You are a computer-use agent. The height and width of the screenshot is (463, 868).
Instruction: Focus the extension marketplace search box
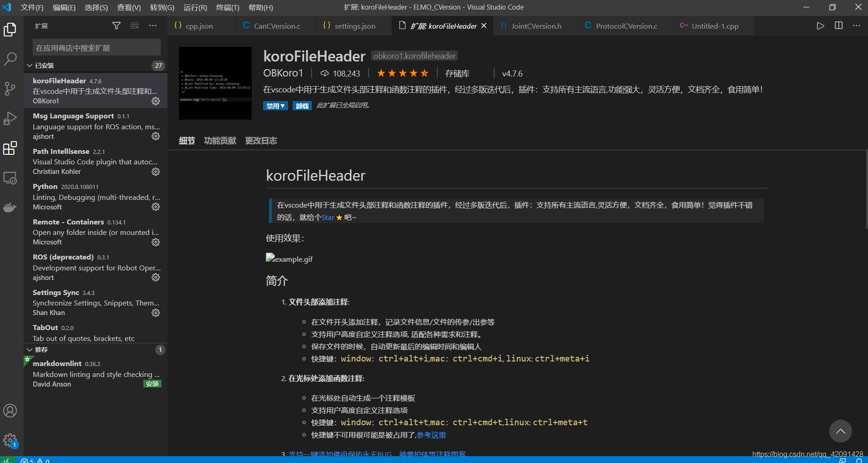coord(96,47)
